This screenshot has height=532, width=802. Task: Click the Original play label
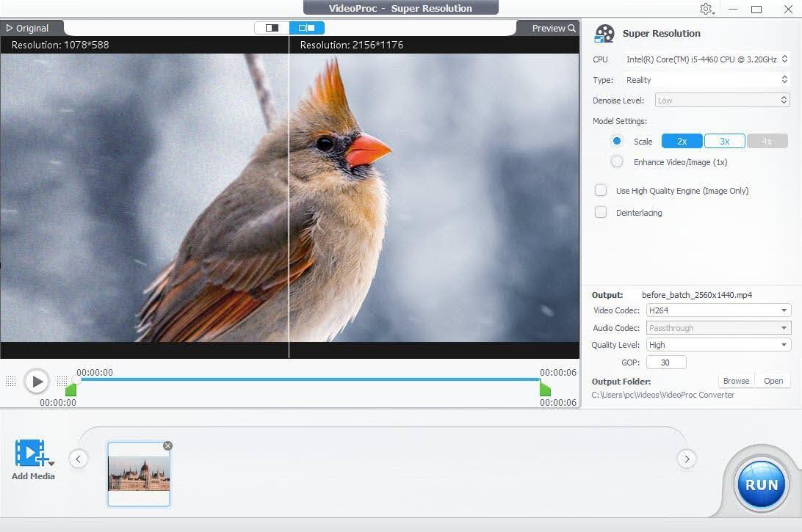28,28
